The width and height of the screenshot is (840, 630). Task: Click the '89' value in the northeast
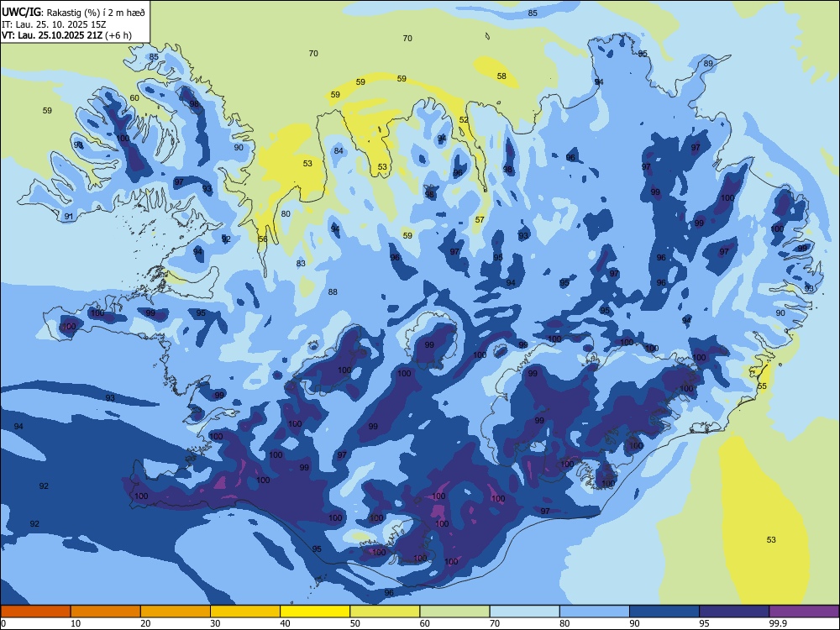pyautogui.click(x=708, y=63)
